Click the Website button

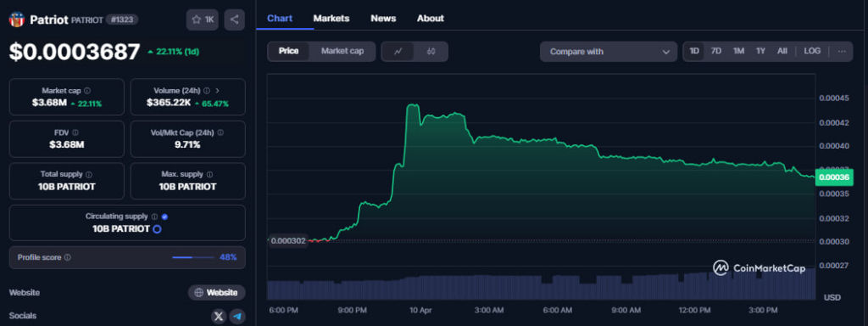(216, 293)
